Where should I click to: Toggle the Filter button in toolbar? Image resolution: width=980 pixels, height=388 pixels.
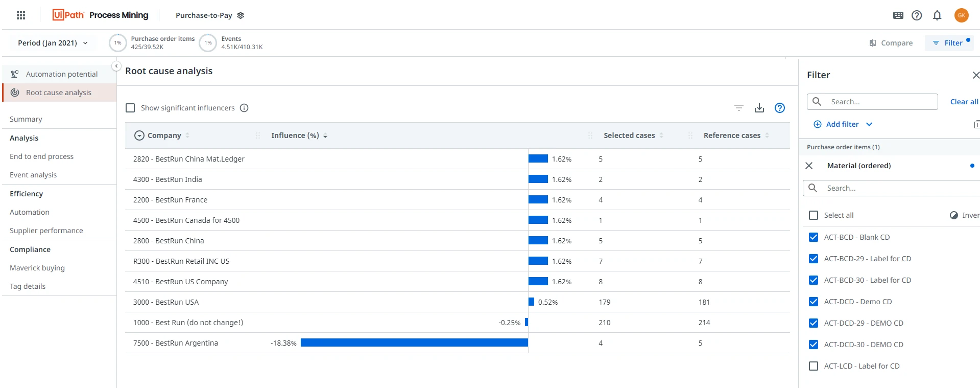949,43
